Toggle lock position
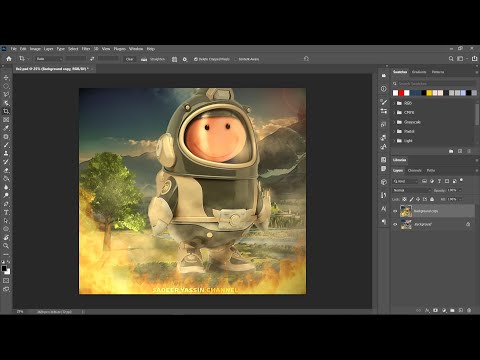Viewport: 480px width, 360px height. tap(418, 199)
